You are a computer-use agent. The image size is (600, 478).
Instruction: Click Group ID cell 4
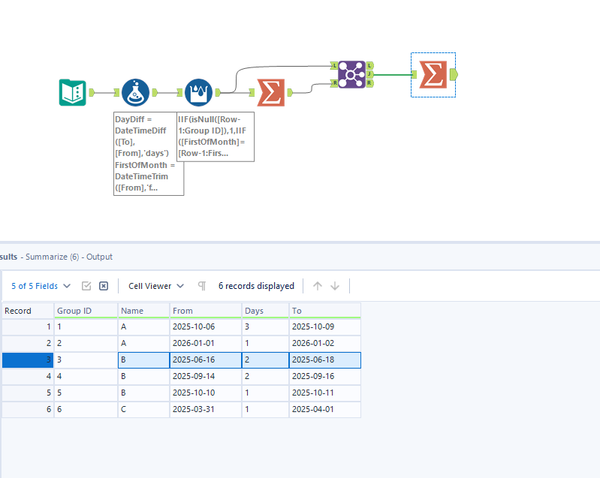pyautogui.click(x=86, y=376)
